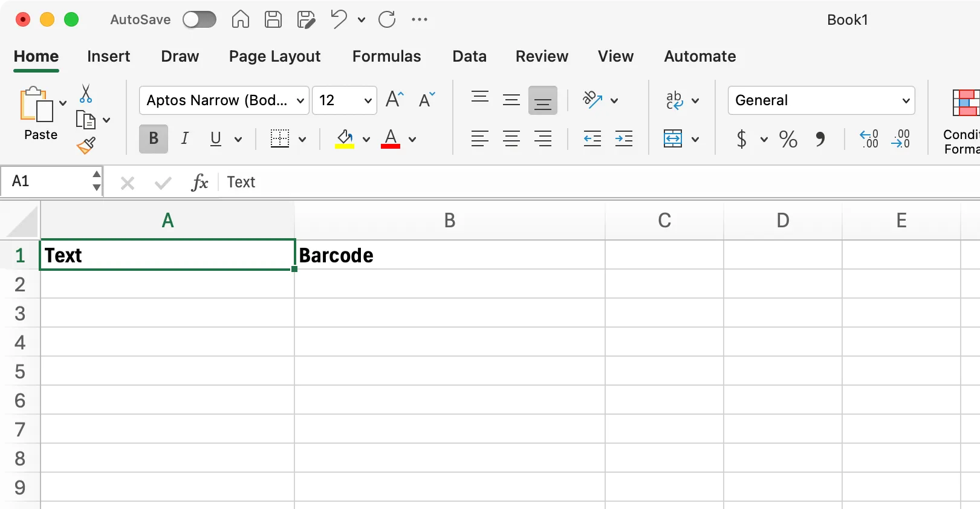Viewport: 980px width, 509px height.
Task: Expand the Copy options arrow
Action: point(106,120)
